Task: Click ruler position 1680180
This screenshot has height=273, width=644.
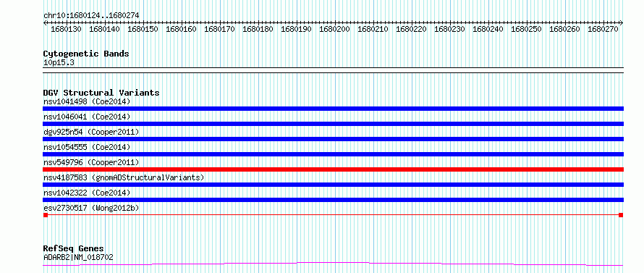Action: pos(258,30)
